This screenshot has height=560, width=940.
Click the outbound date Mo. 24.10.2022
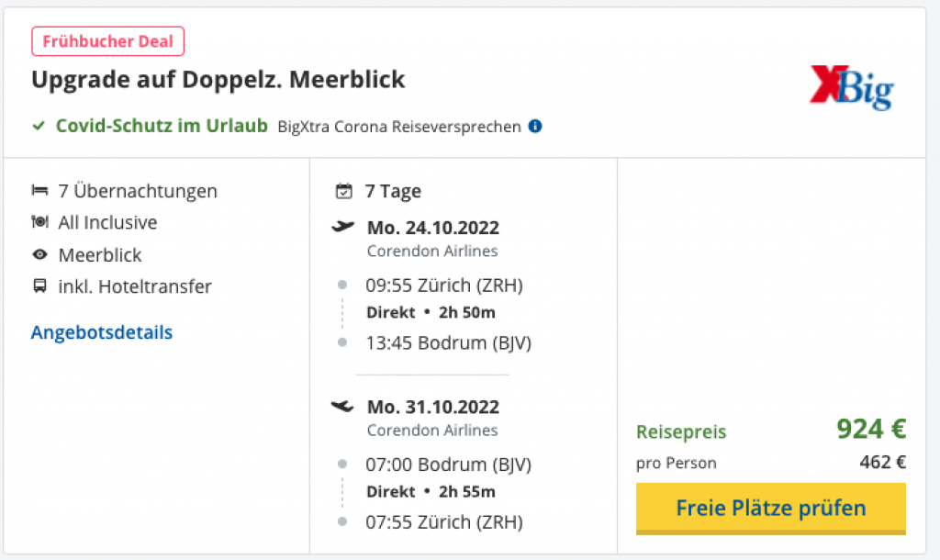pos(433,228)
